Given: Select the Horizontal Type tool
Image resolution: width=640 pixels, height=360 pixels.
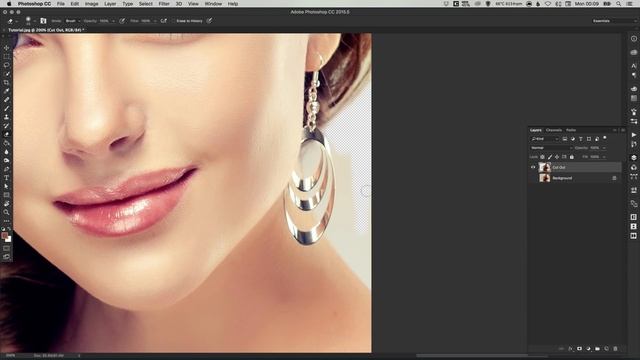Looking at the screenshot, I should [7, 178].
